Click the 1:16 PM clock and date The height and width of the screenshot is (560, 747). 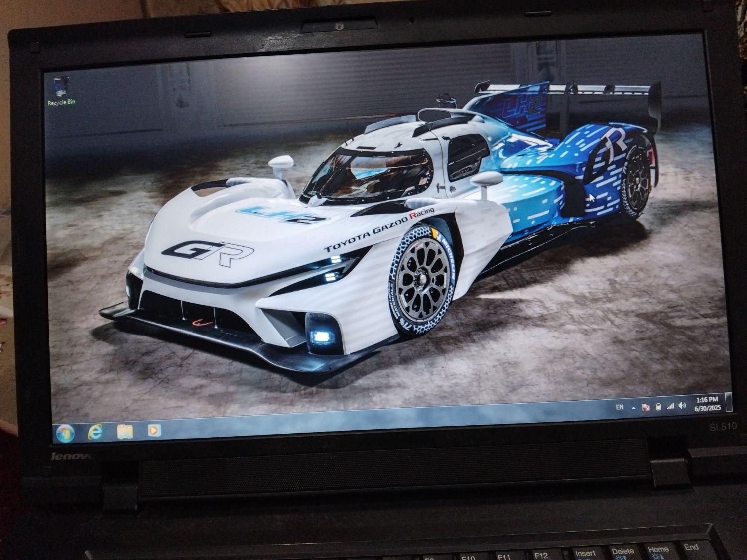[707, 404]
